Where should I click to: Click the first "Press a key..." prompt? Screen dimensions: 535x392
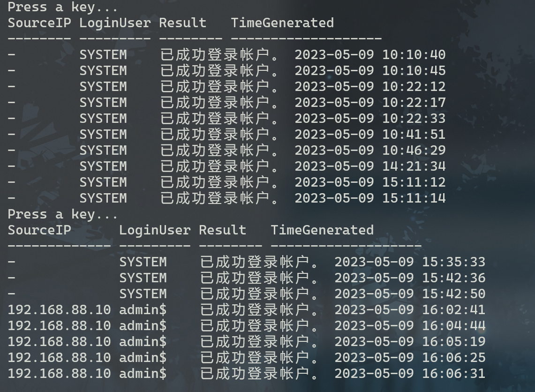[x=63, y=7]
